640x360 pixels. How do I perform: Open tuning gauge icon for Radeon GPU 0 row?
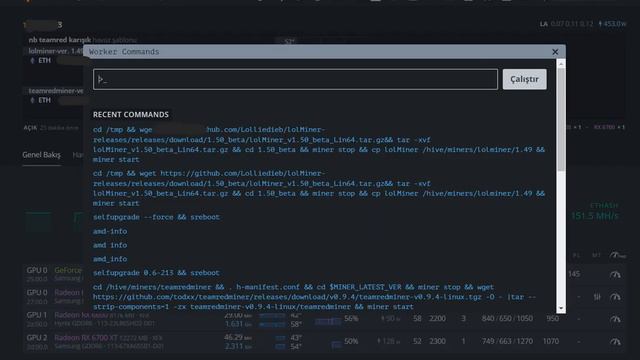coord(615,297)
